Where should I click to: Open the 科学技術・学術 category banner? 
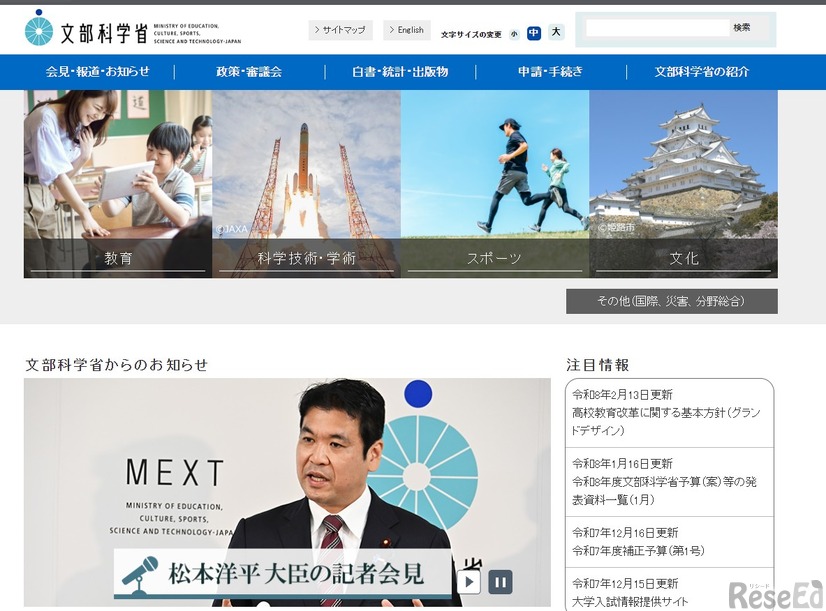pyautogui.click(x=306, y=258)
